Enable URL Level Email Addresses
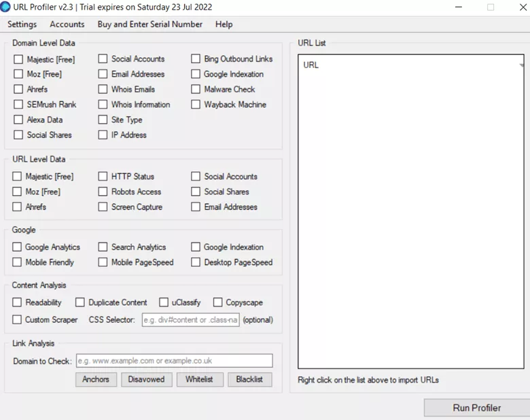This screenshot has height=420, width=530. point(196,207)
